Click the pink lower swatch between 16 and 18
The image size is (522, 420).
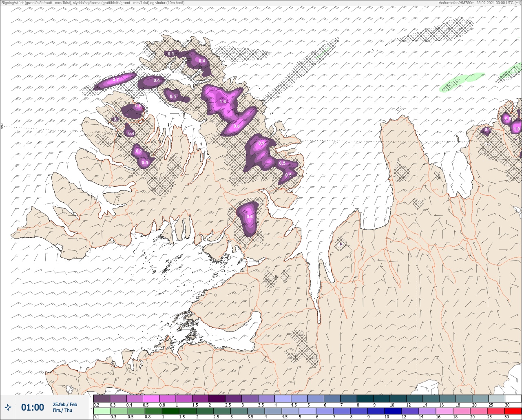pyautogui.click(x=445, y=411)
